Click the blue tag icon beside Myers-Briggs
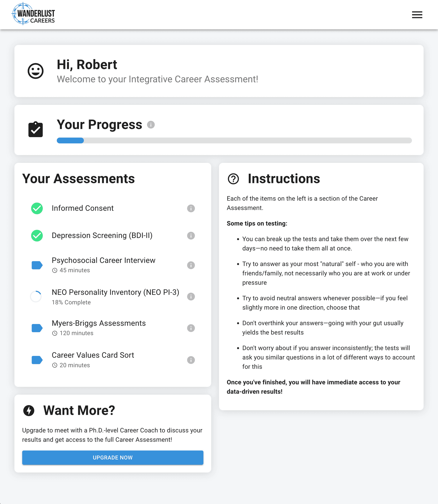 pyautogui.click(x=37, y=328)
